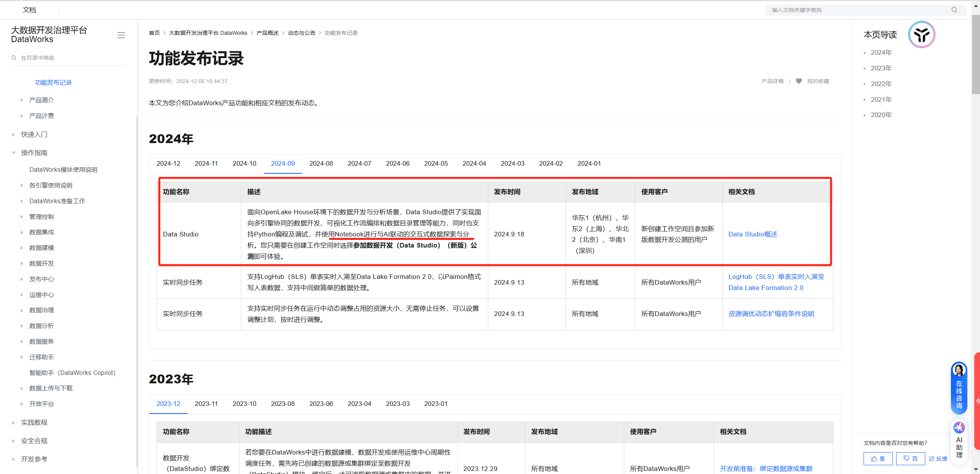This screenshot has width=980, height=474.
Task: Click the thumbs-down icon on the 否 button
Action: [907, 458]
